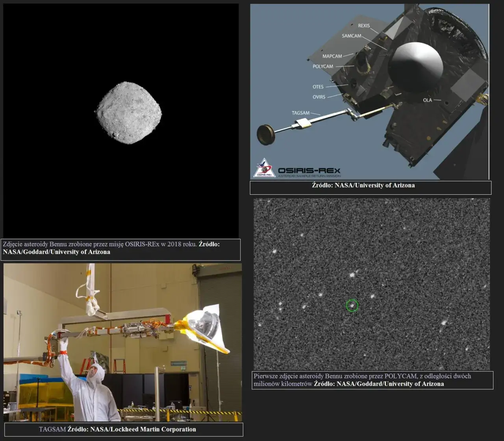Viewport: 504px width, 441px height.
Task: Click the OSIRIS-REx wordmark text in the diagram
Action: tap(309, 171)
